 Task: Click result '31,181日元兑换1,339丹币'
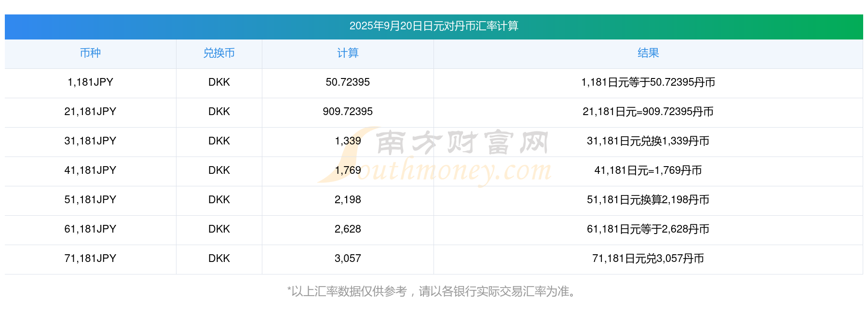tap(648, 141)
